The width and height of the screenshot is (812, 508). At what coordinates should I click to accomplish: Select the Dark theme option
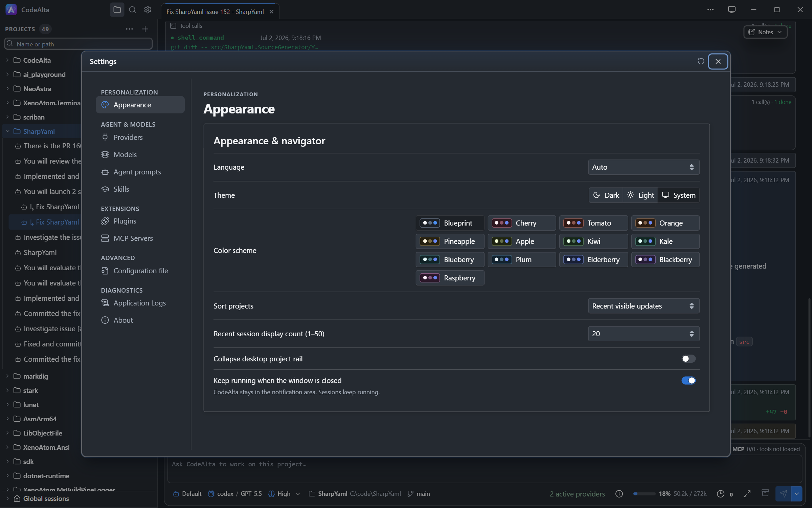click(606, 195)
